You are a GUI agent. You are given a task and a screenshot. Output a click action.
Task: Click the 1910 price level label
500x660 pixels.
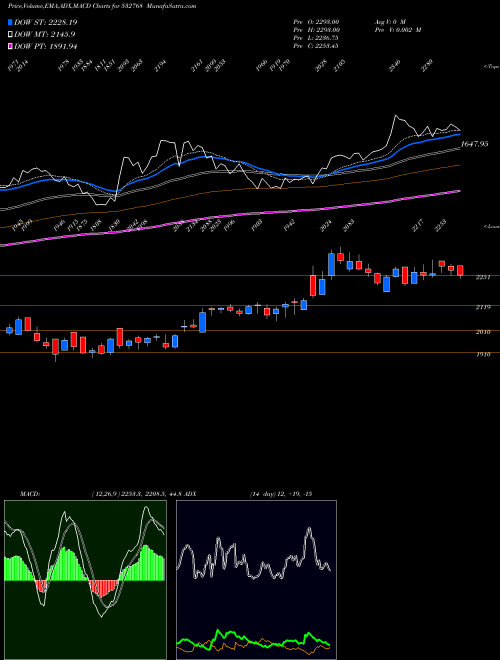483,355
